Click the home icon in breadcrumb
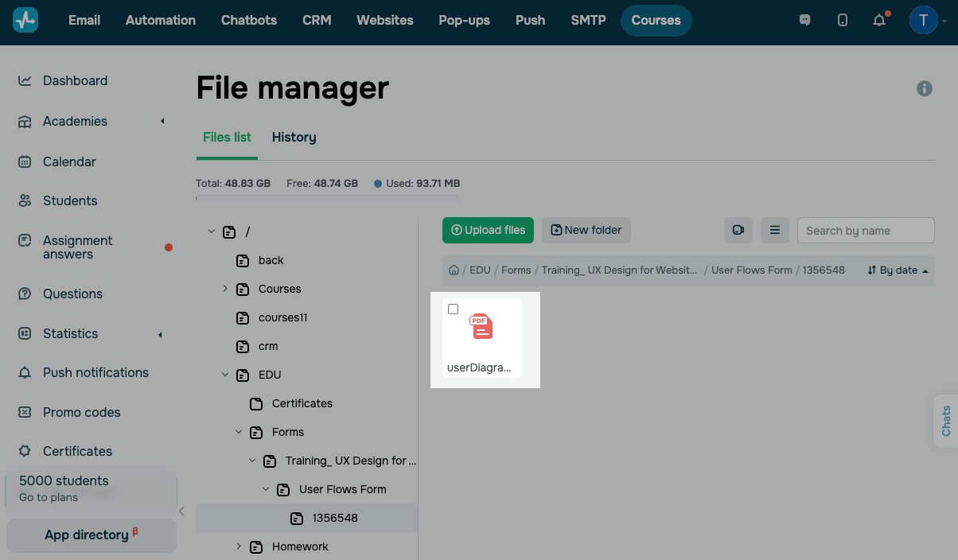This screenshot has width=958, height=560. tap(454, 270)
